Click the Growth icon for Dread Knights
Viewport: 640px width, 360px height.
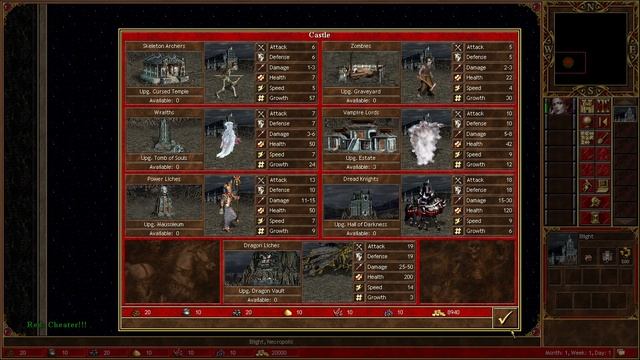point(458,231)
